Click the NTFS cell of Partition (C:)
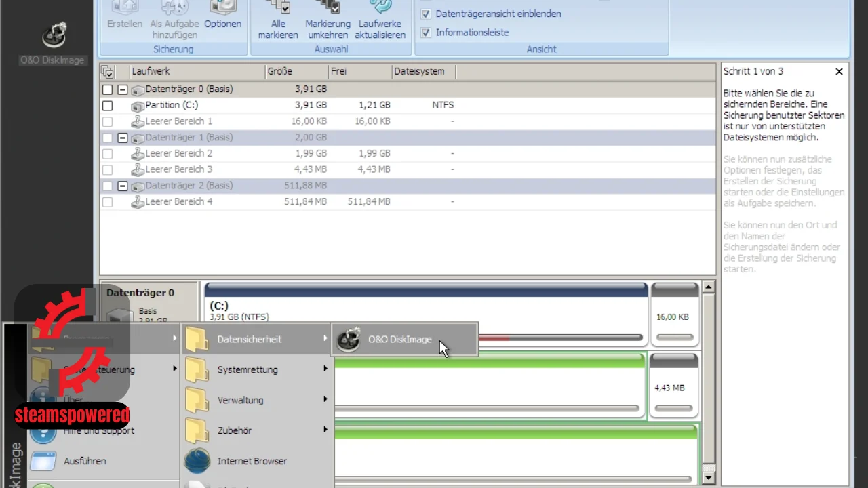This screenshot has width=868, height=488. (x=443, y=106)
